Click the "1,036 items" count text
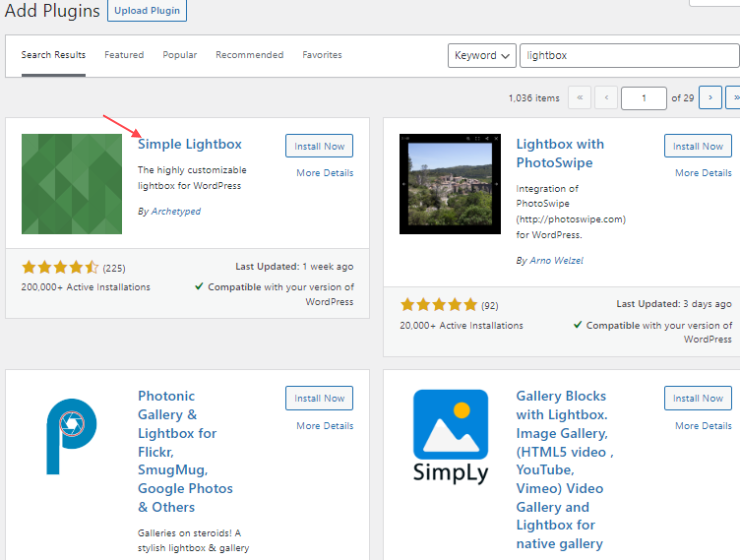 pos(534,98)
